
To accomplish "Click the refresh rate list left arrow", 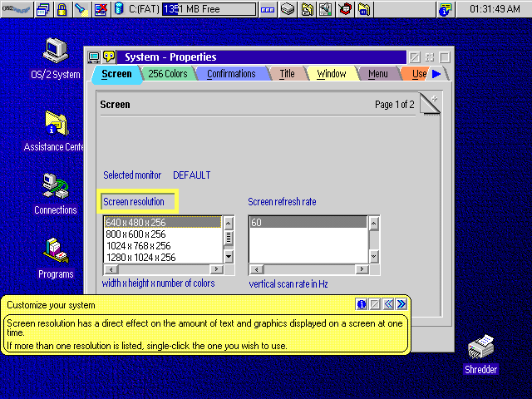I will coord(257,269).
